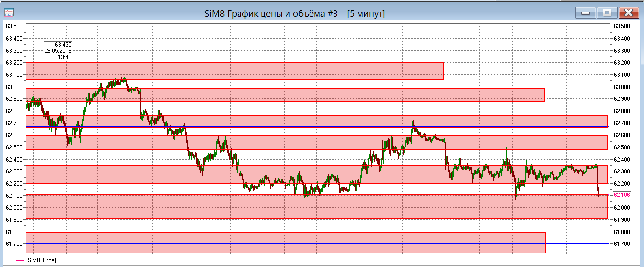Click the '62 600' label on the right axis
Screen dimensions: 644x267
(622, 135)
